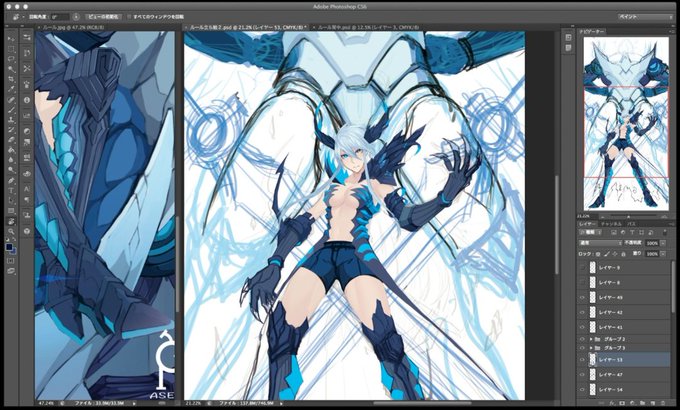Switch to the ルール立ち絵2.psd document tab
680x410 pixels.
[246, 27]
